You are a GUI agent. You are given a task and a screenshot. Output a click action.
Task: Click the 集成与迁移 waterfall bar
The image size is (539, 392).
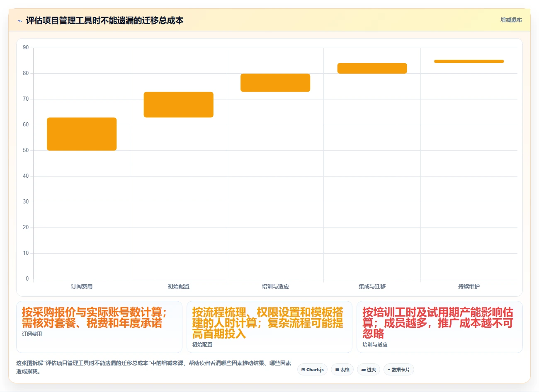click(372, 68)
